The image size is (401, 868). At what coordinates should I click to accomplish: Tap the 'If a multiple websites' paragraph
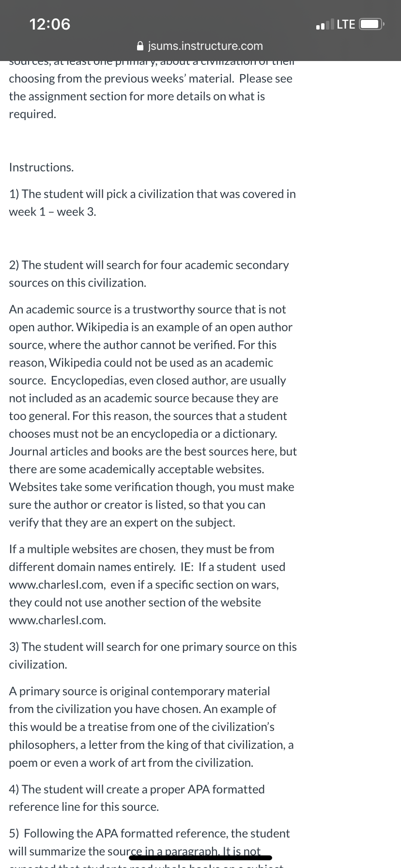[147, 585]
